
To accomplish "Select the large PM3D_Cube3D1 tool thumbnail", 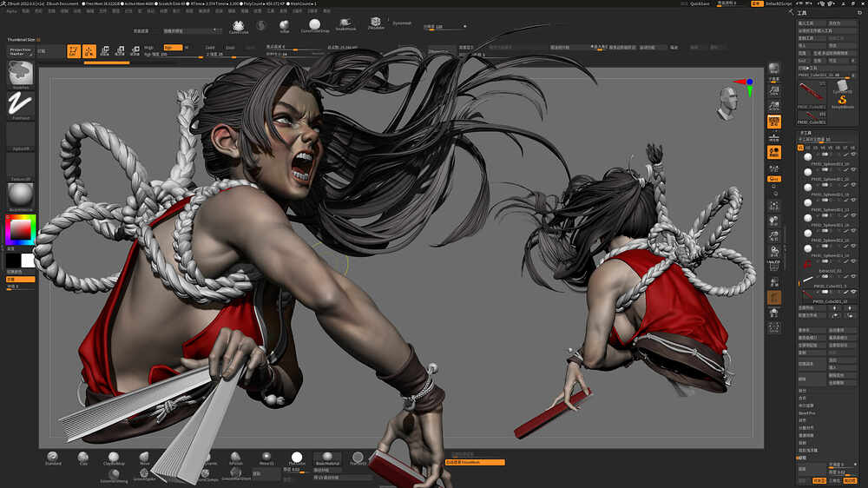I will 811,94.
